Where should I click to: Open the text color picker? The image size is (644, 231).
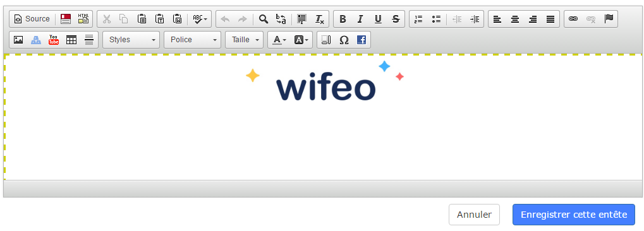click(279, 40)
